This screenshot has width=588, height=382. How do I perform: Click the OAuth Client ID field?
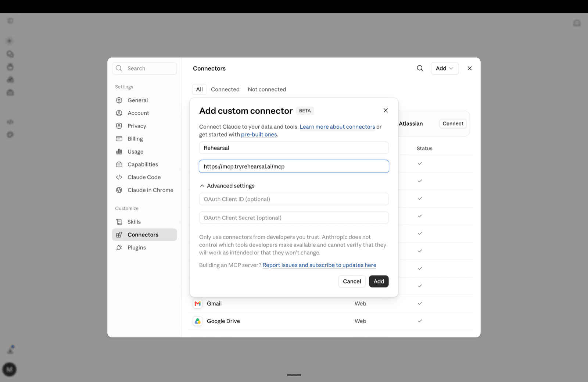coord(294,199)
